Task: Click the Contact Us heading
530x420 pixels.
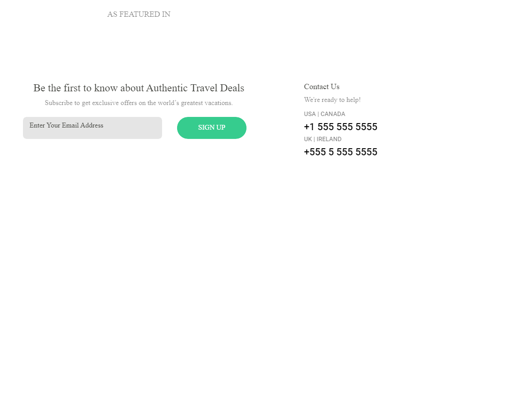Action: (x=322, y=86)
